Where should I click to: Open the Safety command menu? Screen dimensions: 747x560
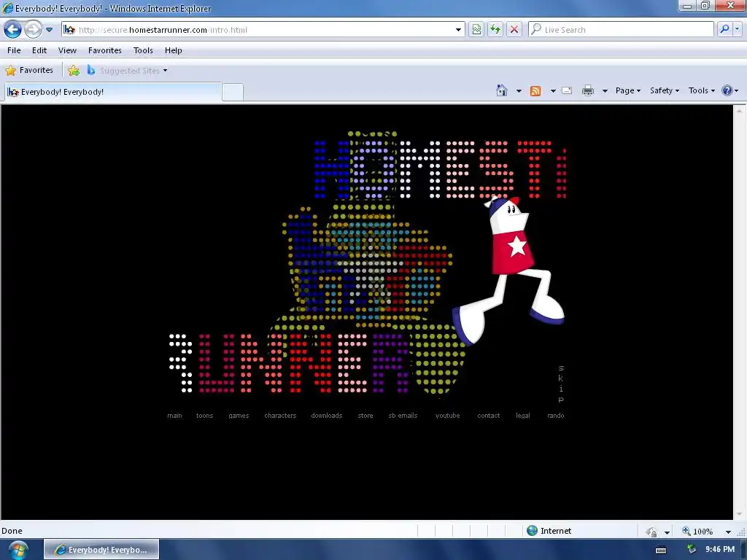tap(665, 90)
